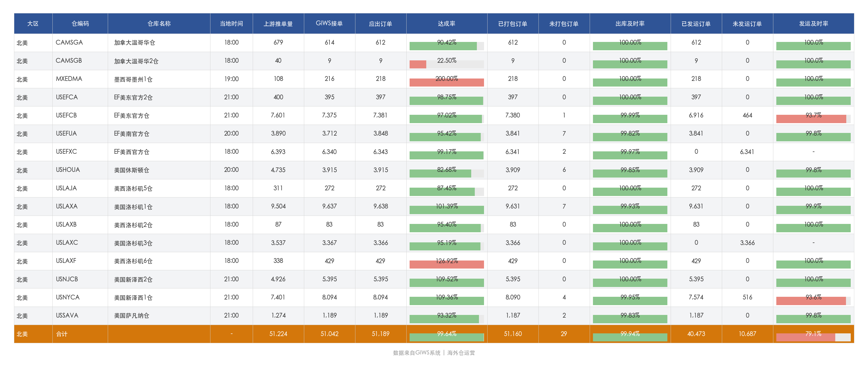Image resolution: width=868 pixels, height=375 pixels.
Task: Click the 未发运订单 column header
Action: point(747,23)
